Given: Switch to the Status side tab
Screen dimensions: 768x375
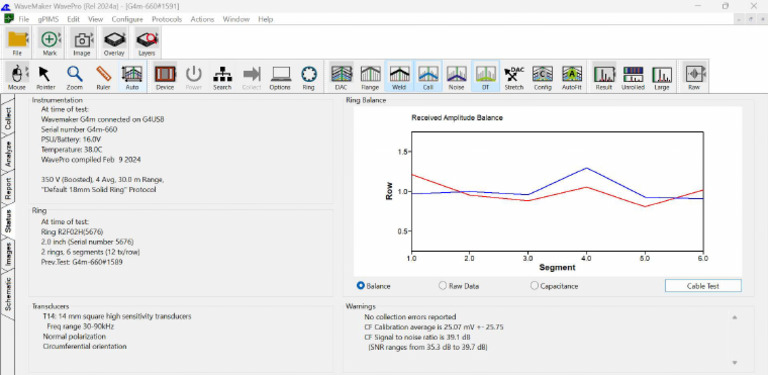Looking at the screenshot, I should click(x=7, y=221).
